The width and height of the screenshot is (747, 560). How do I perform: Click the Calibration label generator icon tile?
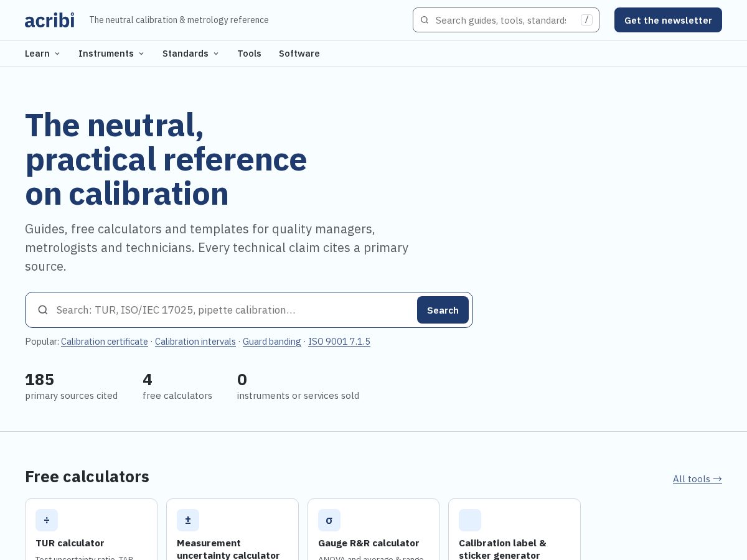(470, 520)
